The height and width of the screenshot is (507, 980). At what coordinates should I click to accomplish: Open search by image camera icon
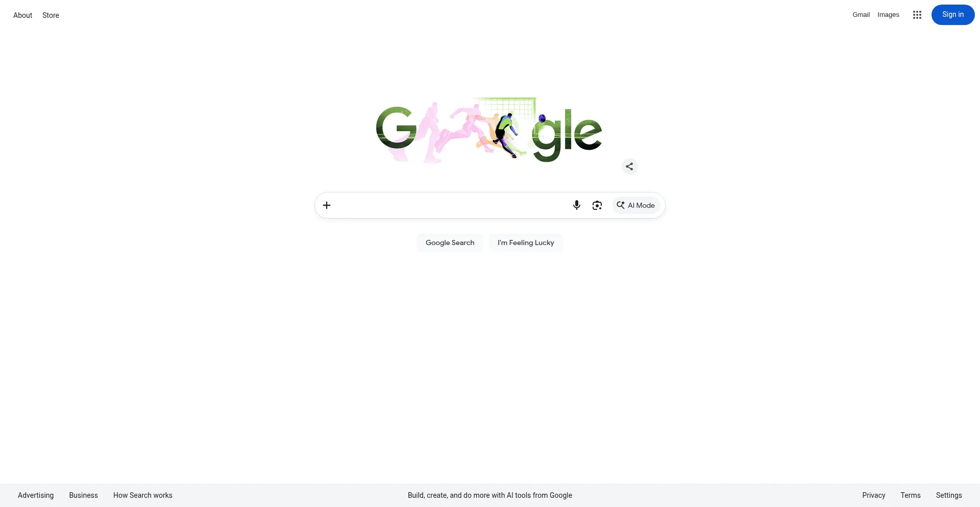(597, 205)
